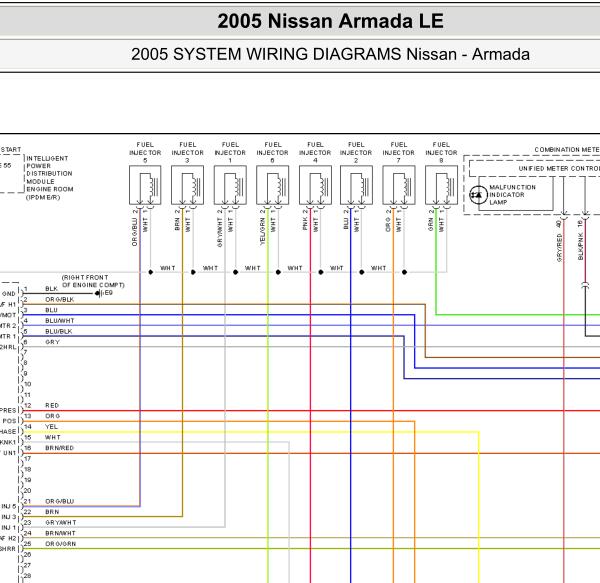Click the Fuel Injector 7 coil symbol

pyautogui.click(x=399, y=185)
